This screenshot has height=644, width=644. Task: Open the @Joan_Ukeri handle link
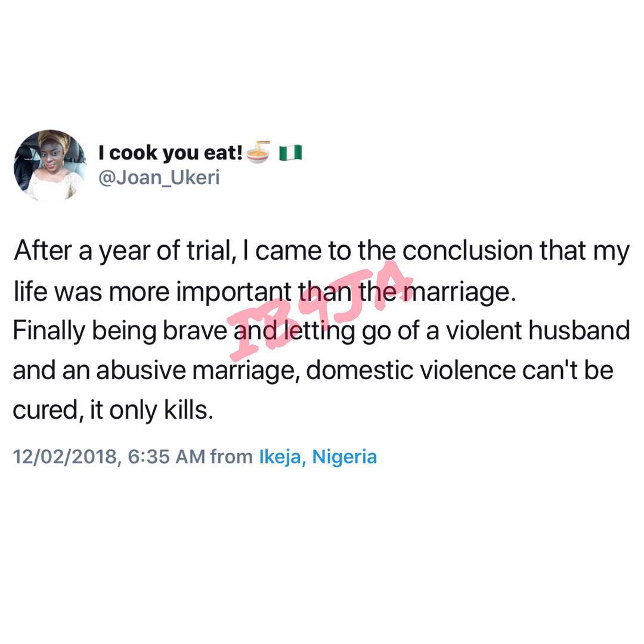pyautogui.click(x=158, y=178)
